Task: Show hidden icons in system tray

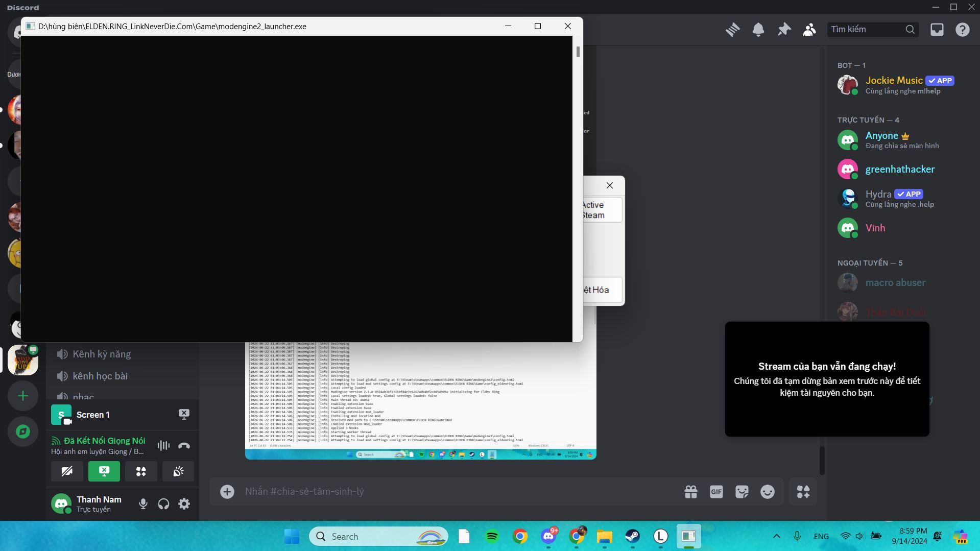Action: [x=777, y=536]
